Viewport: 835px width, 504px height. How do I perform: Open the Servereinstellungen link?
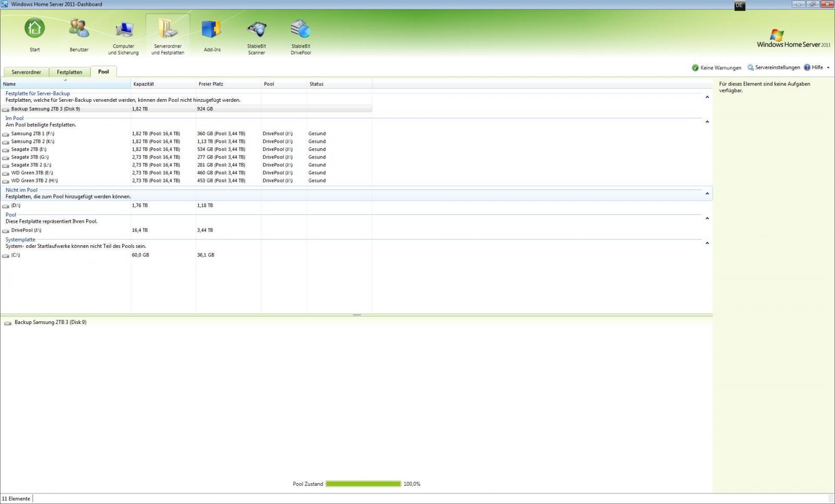(x=778, y=67)
